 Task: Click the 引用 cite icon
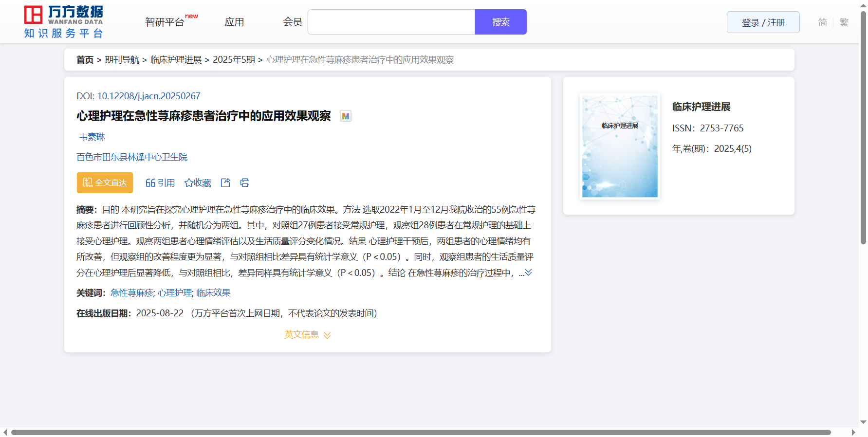click(x=160, y=183)
